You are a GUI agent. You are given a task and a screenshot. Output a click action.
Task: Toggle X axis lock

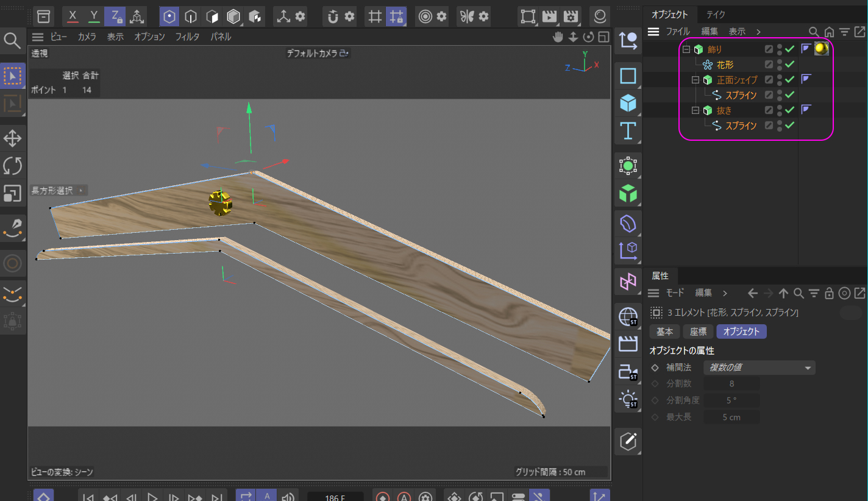point(73,16)
